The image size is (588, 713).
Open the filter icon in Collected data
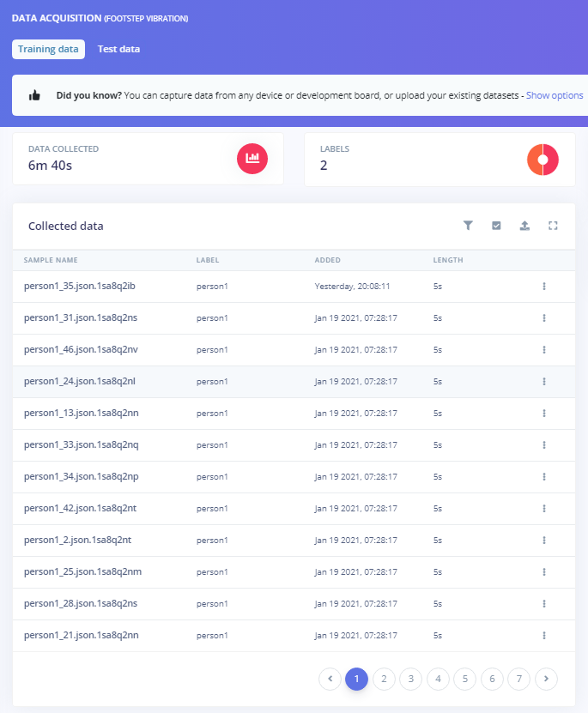(468, 226)
